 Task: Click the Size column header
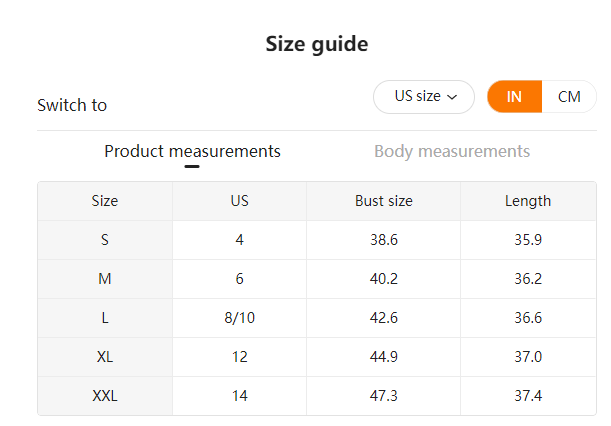pos(105,201)
